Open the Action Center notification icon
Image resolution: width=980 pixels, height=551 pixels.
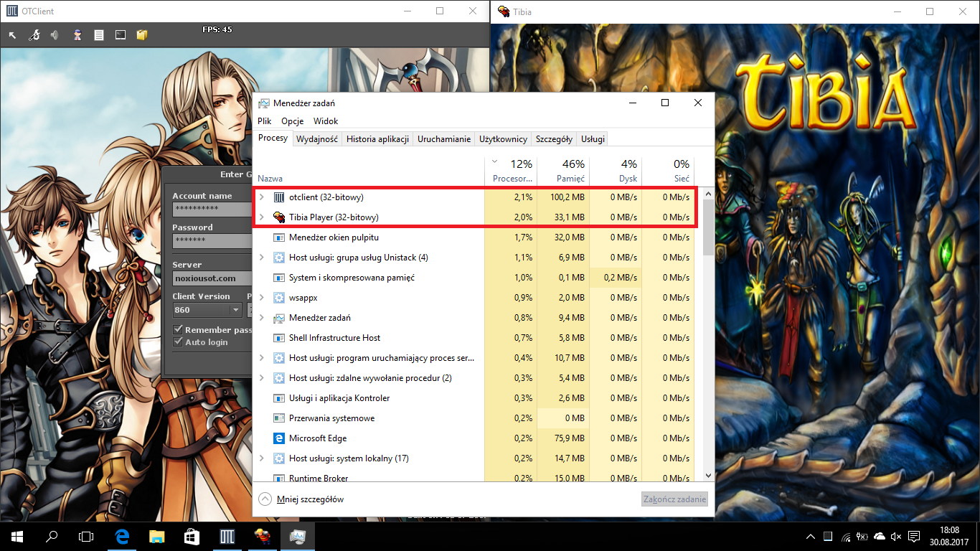coord(914,537)
